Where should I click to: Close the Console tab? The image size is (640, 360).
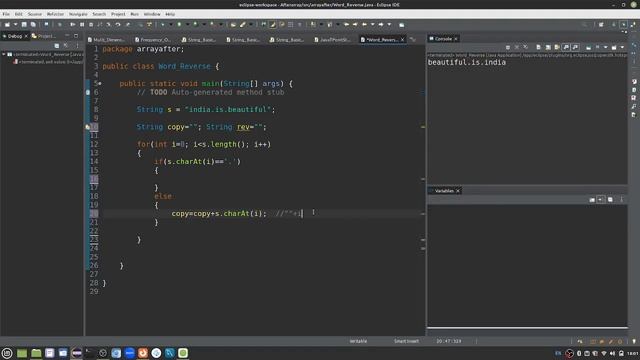[x=456, y=39]
